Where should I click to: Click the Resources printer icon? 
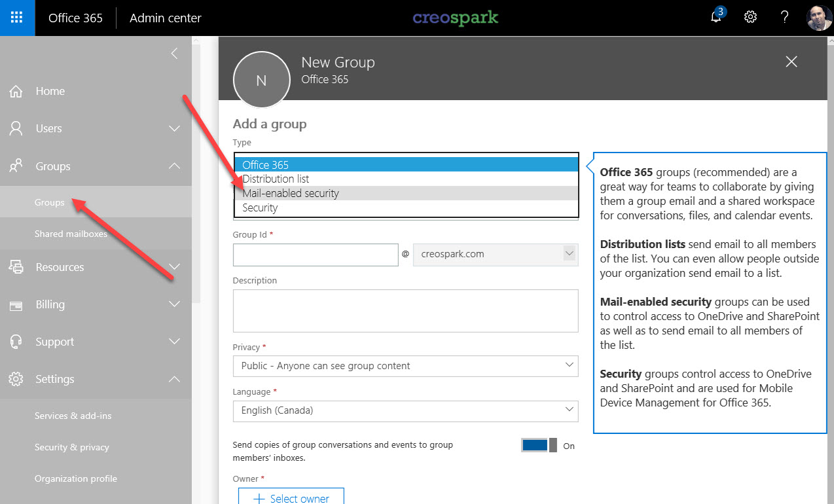coord(16,267)
